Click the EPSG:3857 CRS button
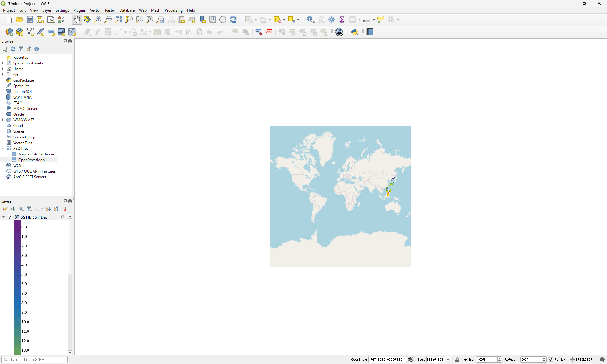The width and height of the screenshot is (607, 364). coord(581,360)
